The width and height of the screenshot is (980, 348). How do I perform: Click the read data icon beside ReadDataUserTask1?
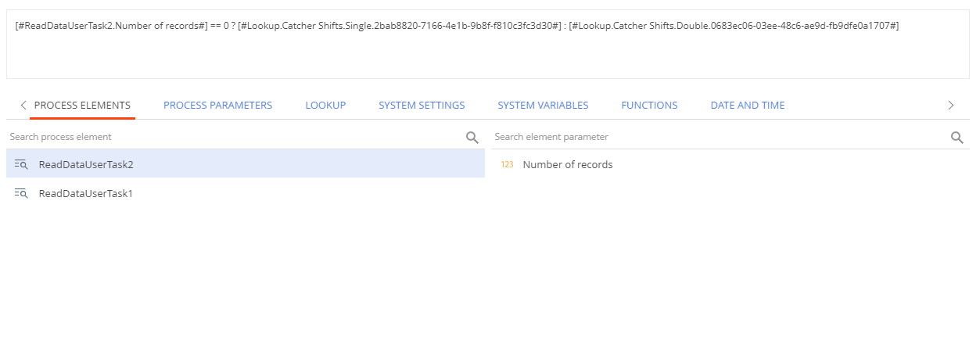pyautogui.click(x=21, y=193)
